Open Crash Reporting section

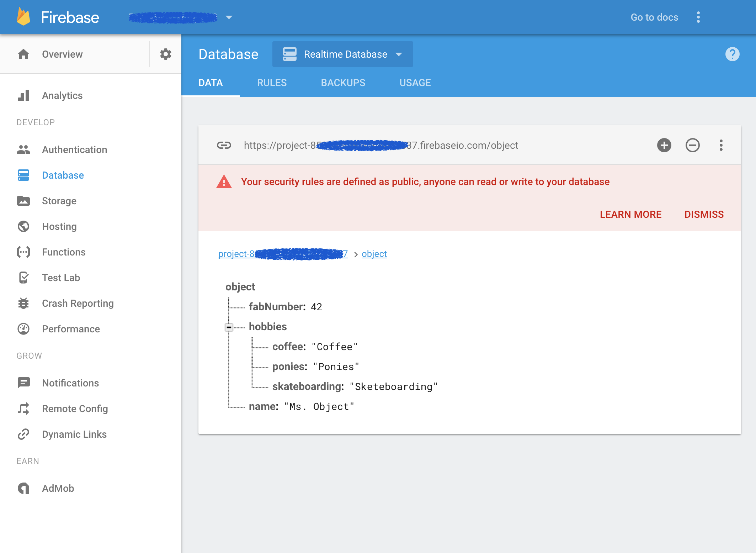pyautogui.click(x=78, y=303)
